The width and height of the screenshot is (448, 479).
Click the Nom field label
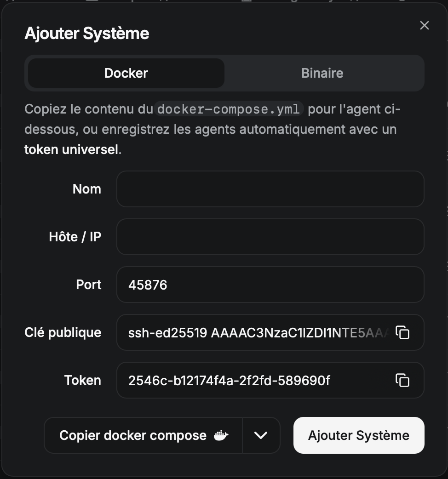[x=87, y=189]
